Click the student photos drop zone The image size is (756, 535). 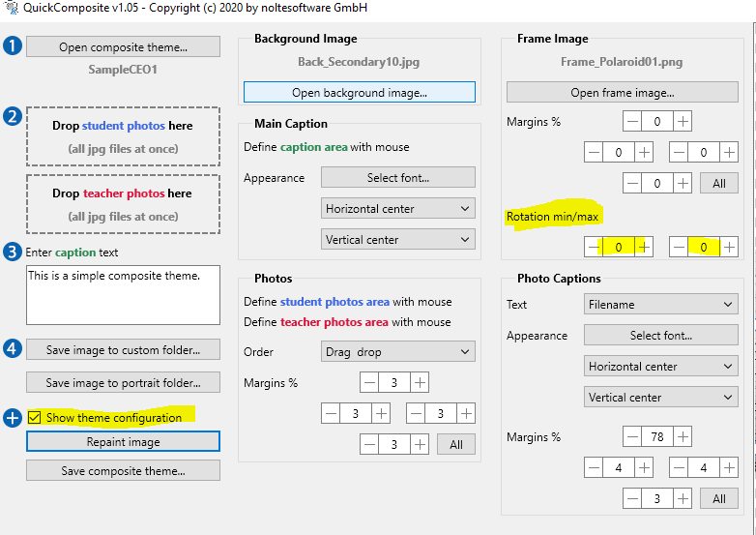click(123, 136)
